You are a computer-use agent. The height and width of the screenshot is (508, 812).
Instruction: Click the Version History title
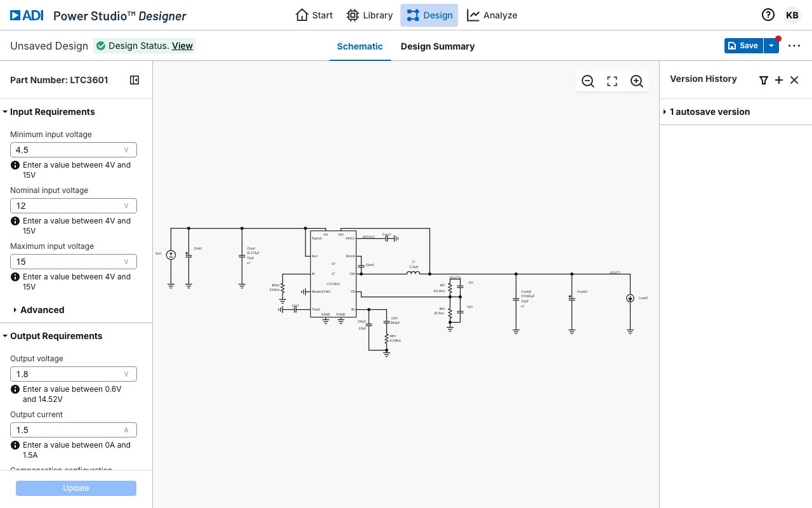(704, 79)
